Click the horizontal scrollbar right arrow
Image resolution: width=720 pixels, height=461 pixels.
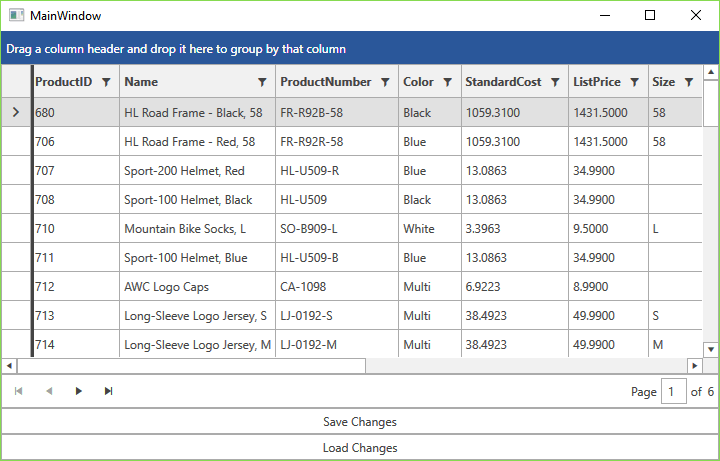[695, 366]
